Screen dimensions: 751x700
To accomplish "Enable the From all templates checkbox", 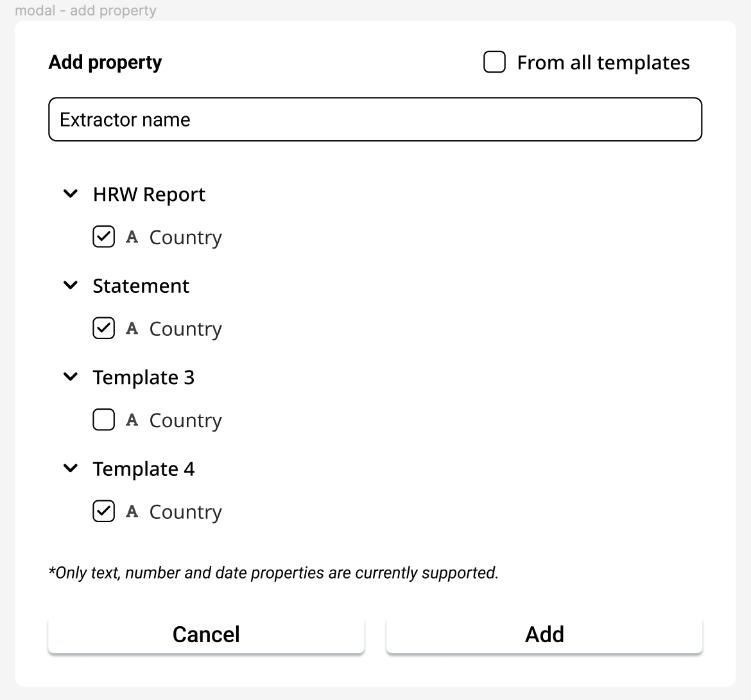I will click(494, 62).
